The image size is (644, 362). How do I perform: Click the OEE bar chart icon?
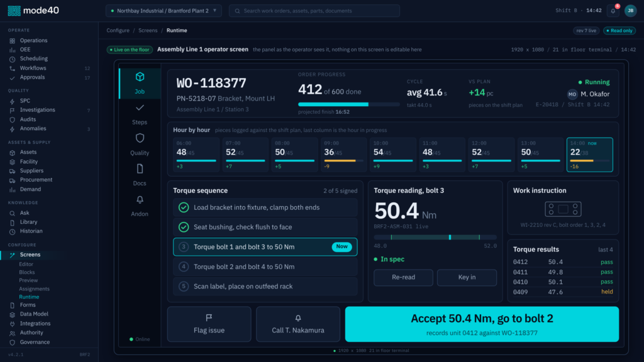pyautogui.click(x=13, y=50)
